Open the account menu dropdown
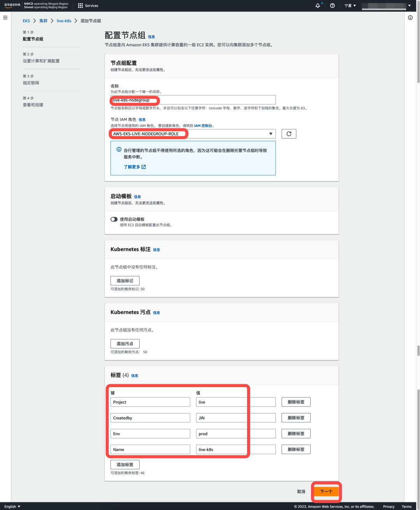 pos(387,5)
